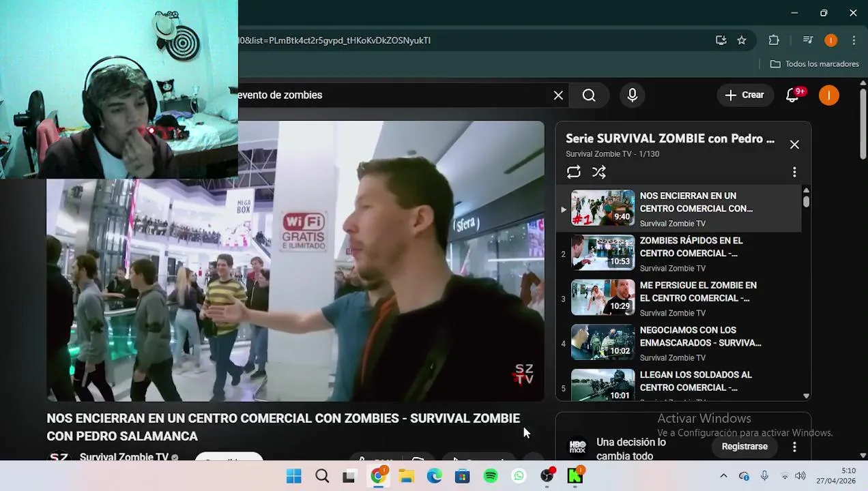Screen dimensions: 868x491
Task: Open the playlist three-dot options menu
Action: pyautogui.click(x=794, y=172)
